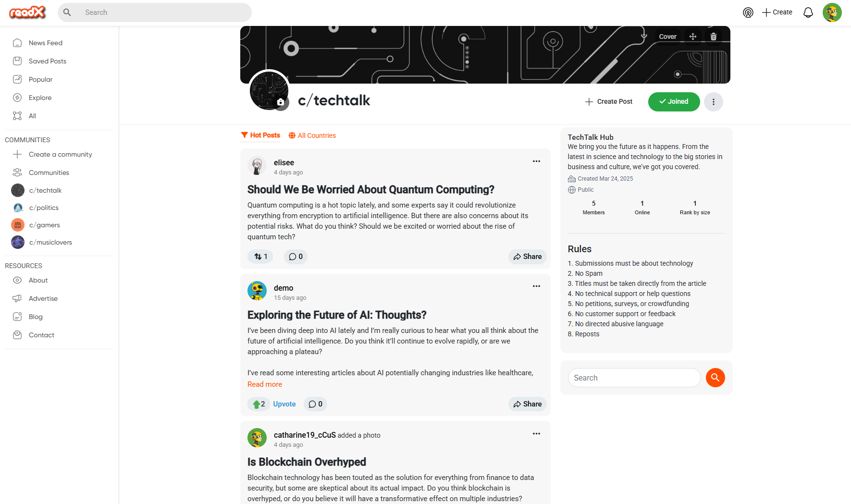
Task: Click the live broadcast icon in the header
Action: 748,12
